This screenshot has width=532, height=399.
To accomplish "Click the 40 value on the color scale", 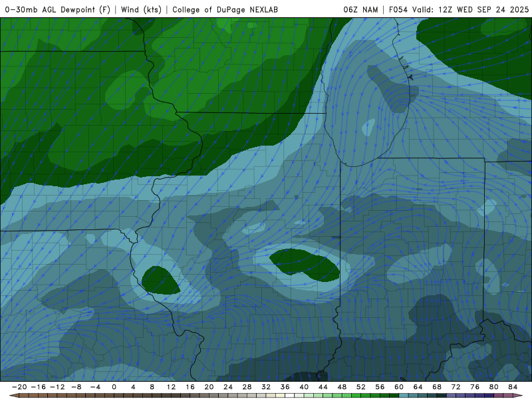I will [304, 387].
